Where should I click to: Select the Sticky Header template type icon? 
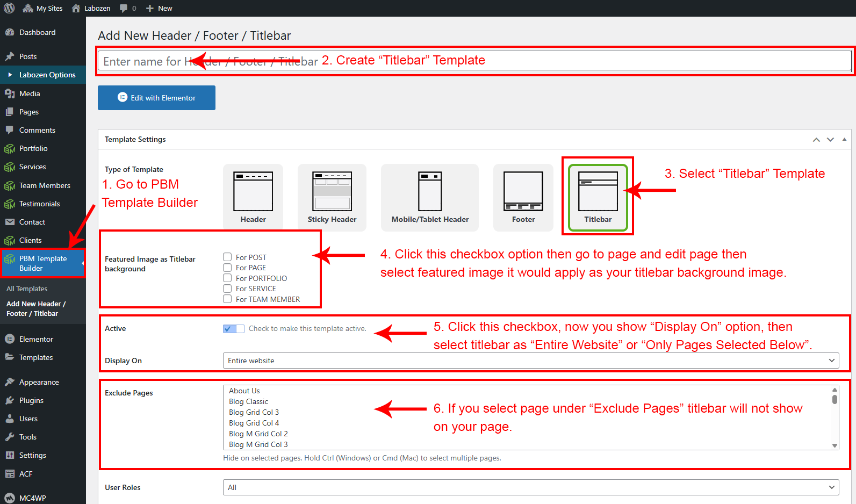(x=332, y=192)
